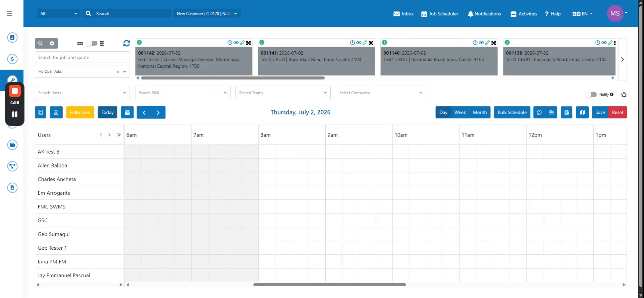Viewport: 644px width, 298px height.
Task: Edit job 001140 with pencil icon
Action: [487, 43]
